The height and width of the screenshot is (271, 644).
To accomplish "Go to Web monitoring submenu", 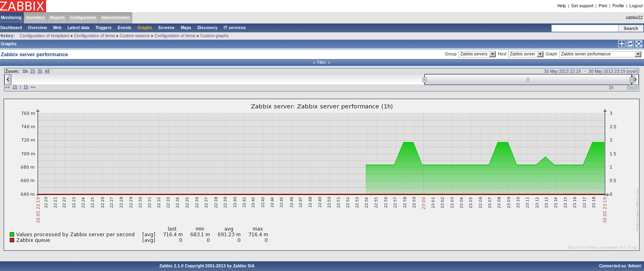I will pos(57,28).
